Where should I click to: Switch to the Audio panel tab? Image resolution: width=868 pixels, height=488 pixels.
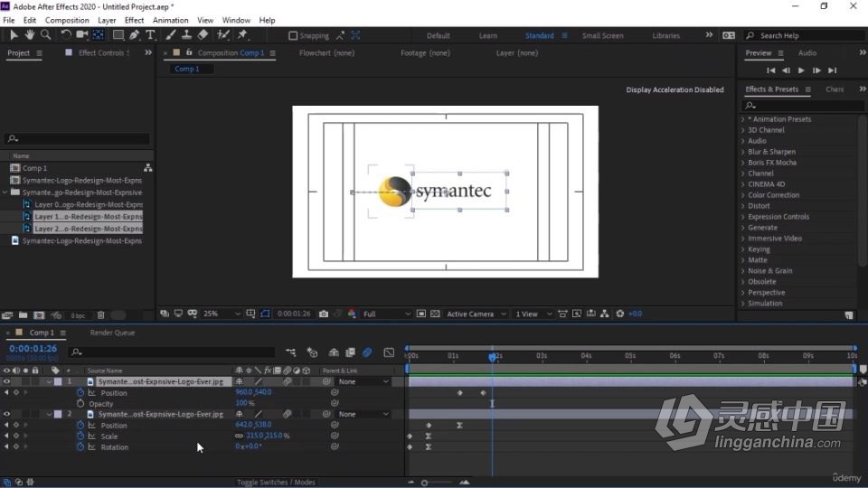[807, 52]
